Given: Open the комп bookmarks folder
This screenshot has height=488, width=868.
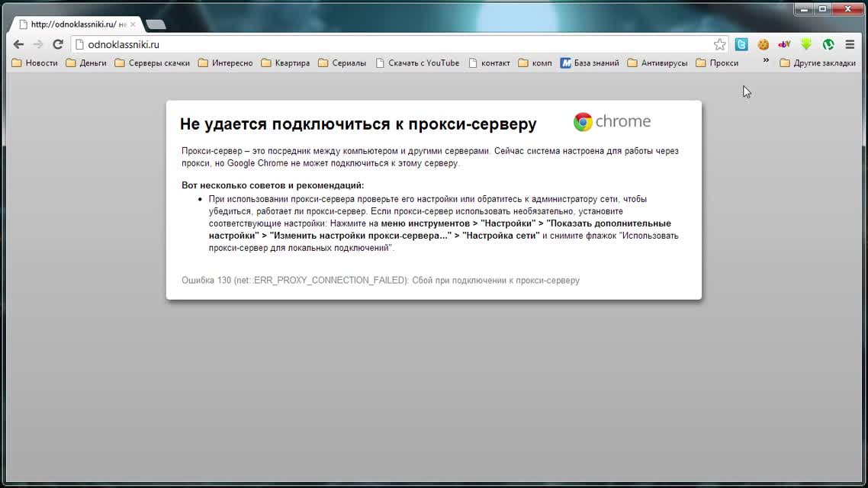Looking at the screenshot, I should 535,63.
